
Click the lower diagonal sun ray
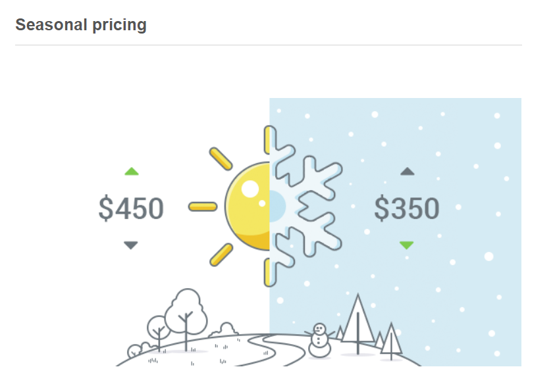[x=221, y=255]
